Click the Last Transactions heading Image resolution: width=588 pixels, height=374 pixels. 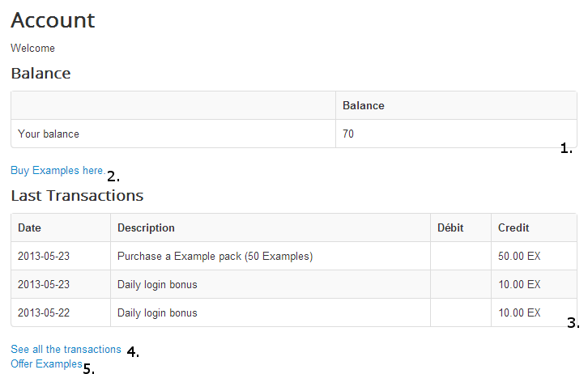[77, 196]
